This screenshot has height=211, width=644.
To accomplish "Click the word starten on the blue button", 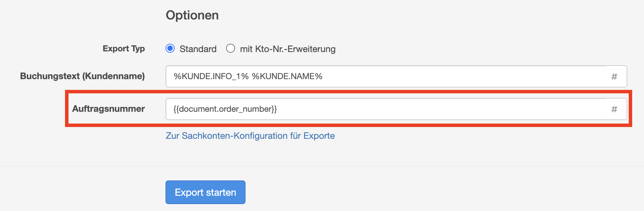I will point(221,192).
